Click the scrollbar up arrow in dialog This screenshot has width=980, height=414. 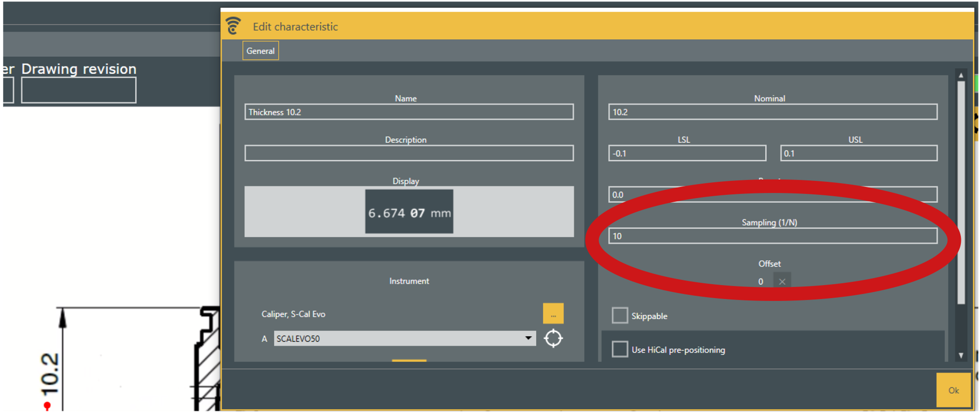click(x=961, y=76)
